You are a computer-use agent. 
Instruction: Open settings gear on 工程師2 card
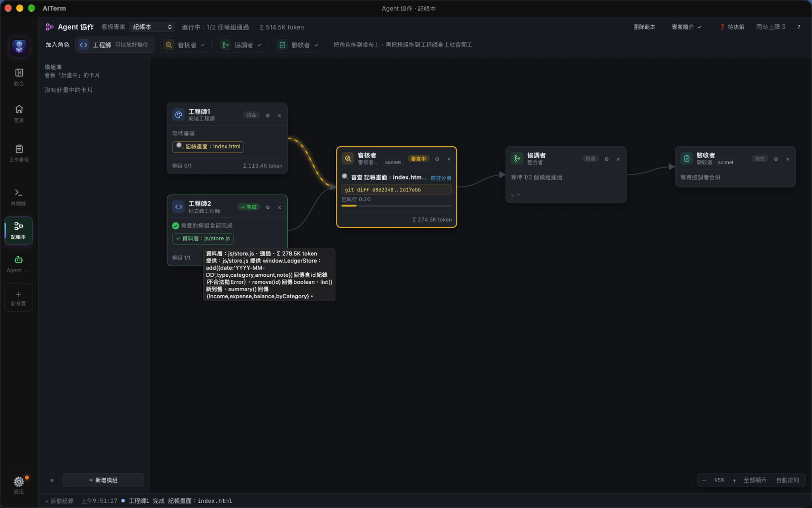(x=268, y=207)
